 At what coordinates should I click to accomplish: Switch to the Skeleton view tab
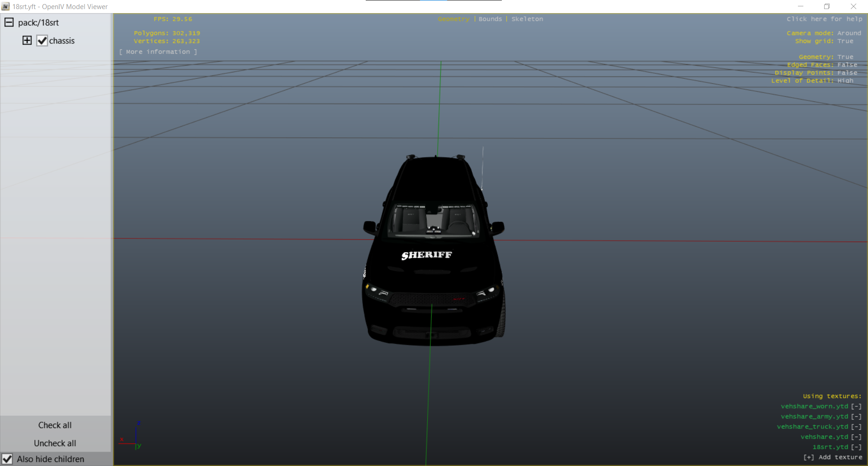[527, 19]
